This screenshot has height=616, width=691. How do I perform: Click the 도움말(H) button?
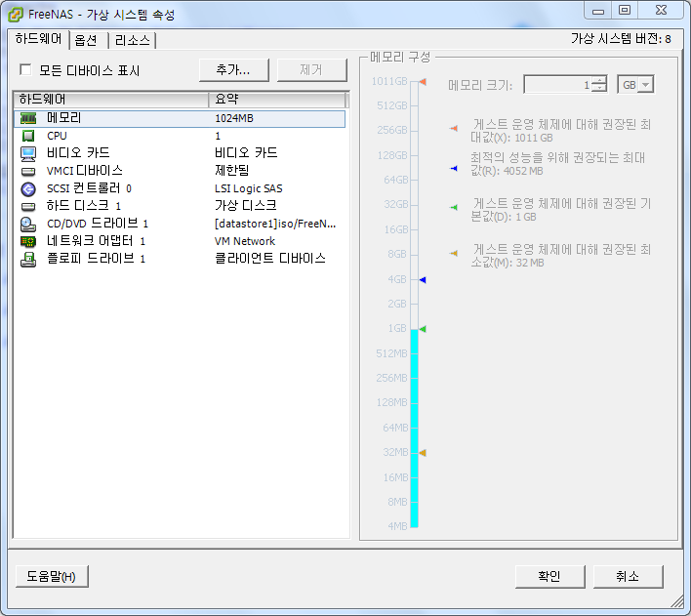click(x=52, y=576)
